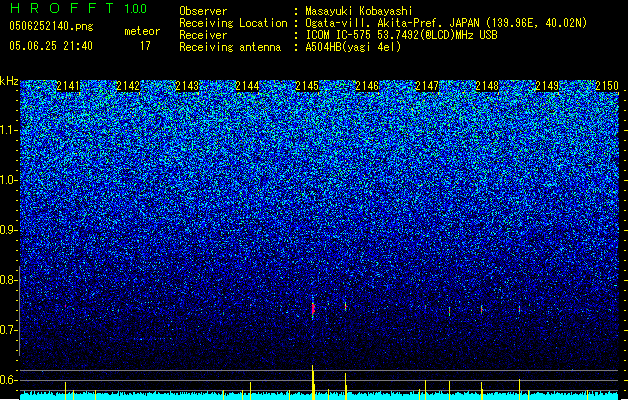Screen dimensions: 629x400
Task: Click time marker 2146
Action: point(367,85)
